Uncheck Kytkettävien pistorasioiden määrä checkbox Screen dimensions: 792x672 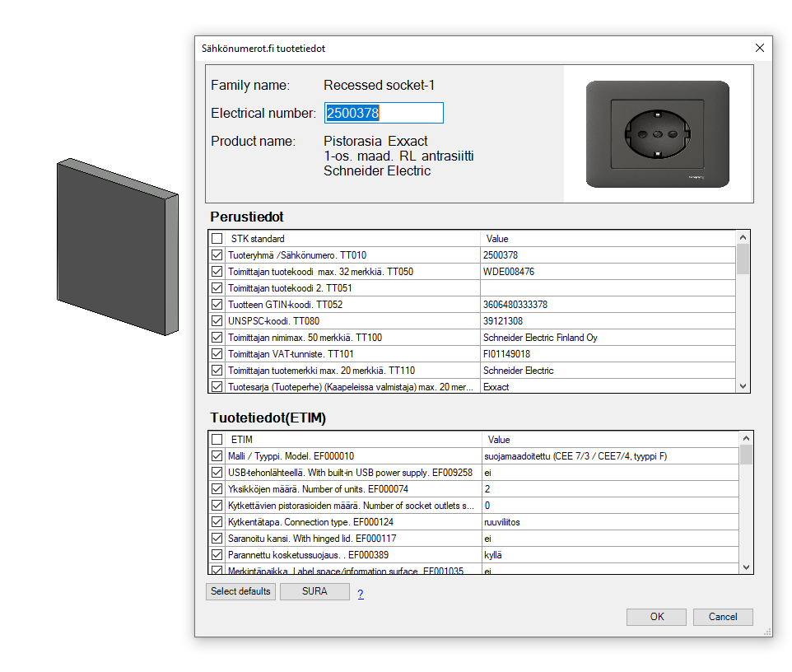tap(217, 506)
